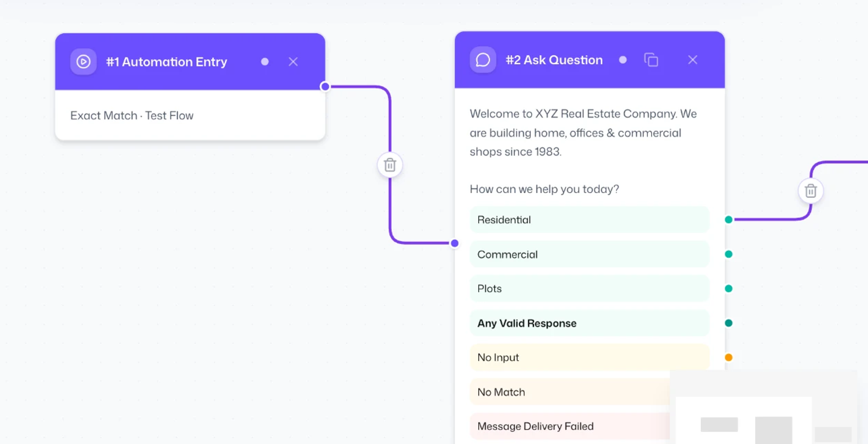Close the #1 Automation Entry node
Image resolution: width=868 pixels, height=444 pixels.
pos(293,62)
